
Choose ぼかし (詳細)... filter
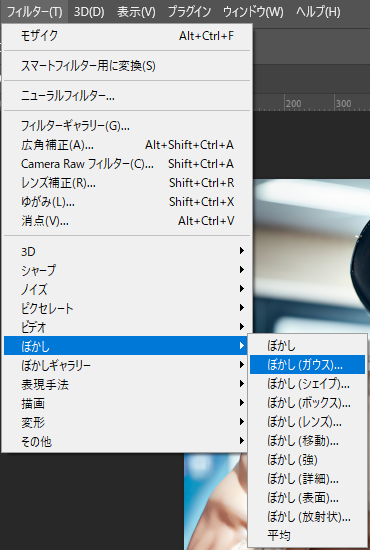(307, 478)
